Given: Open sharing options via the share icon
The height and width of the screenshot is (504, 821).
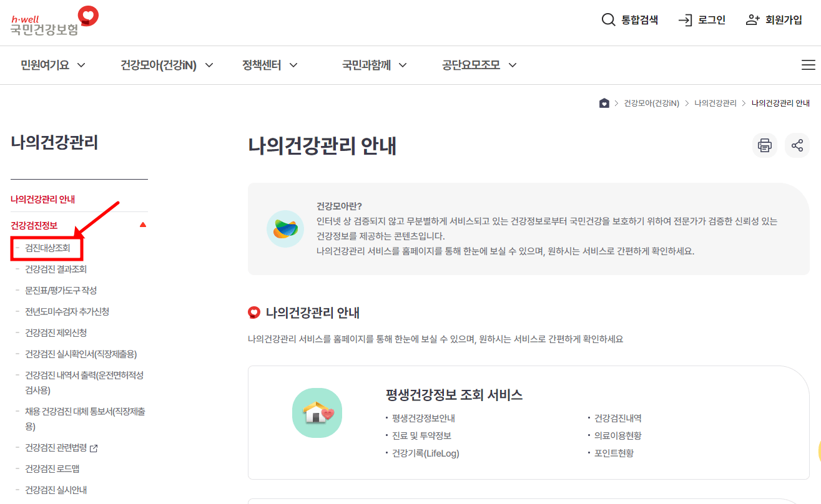Looking at the screenshot, I should coord(797,145).
